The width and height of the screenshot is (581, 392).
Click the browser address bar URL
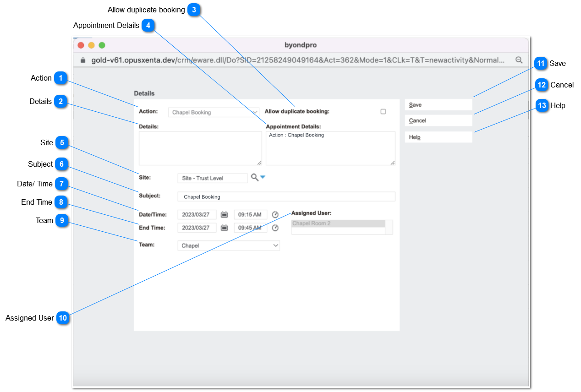(x=298, y=60)
